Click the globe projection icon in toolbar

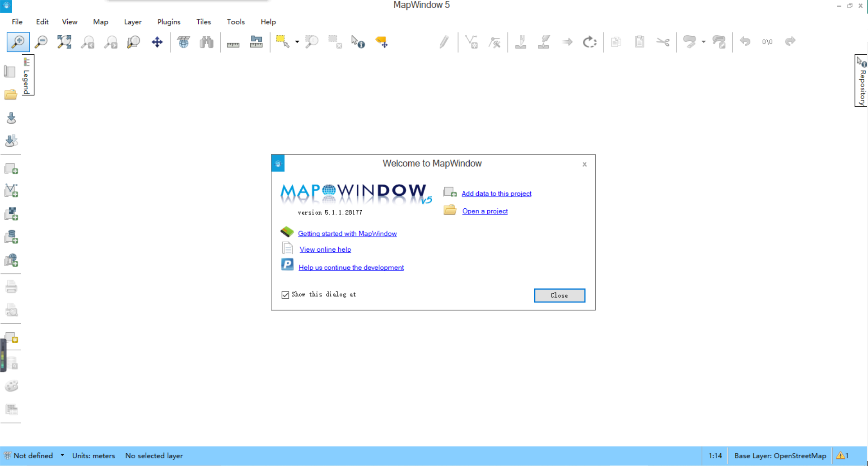[183, 42]
